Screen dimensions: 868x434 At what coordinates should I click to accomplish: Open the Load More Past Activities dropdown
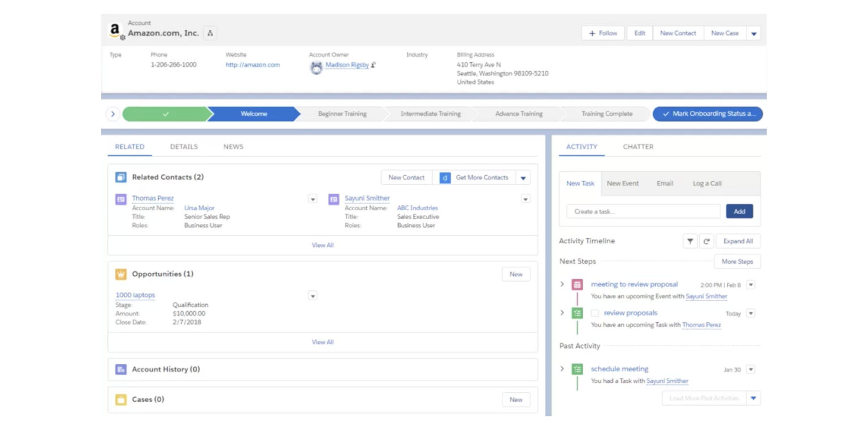point(753,398)
